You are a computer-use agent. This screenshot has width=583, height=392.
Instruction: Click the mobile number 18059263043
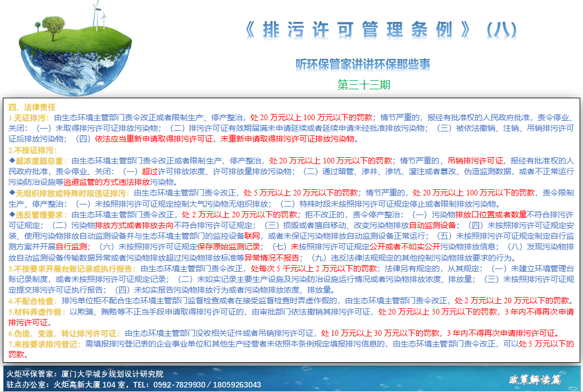[x=237, y=385]
